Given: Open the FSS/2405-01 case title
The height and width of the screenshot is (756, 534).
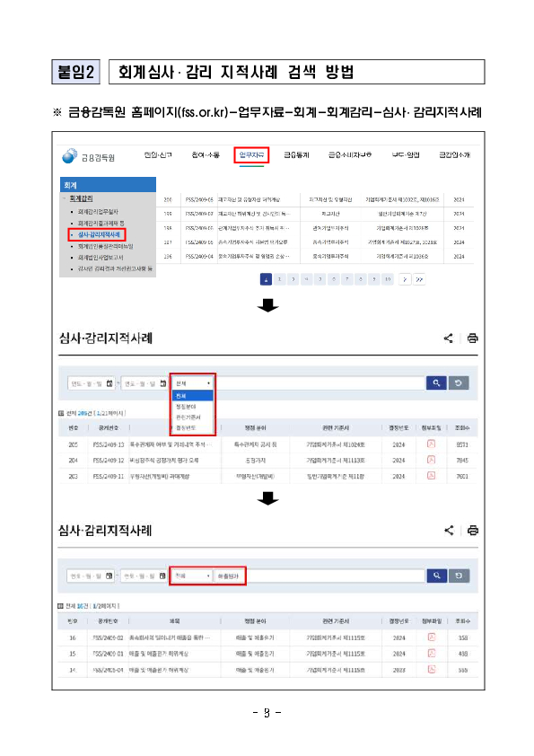Looking at the screenshot, I should [159, 654].
